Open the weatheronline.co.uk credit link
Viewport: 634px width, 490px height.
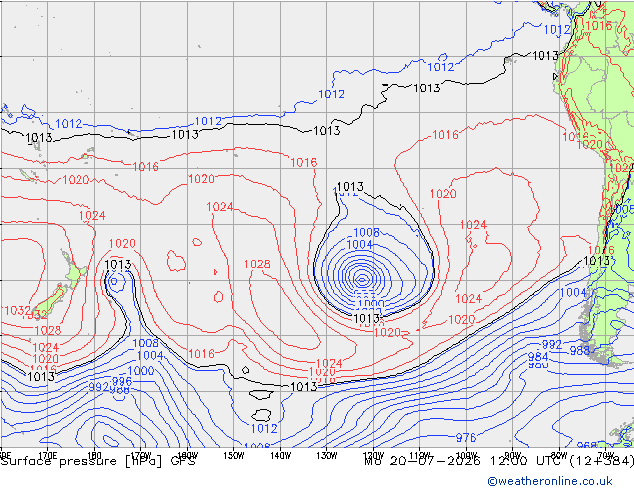550,481
